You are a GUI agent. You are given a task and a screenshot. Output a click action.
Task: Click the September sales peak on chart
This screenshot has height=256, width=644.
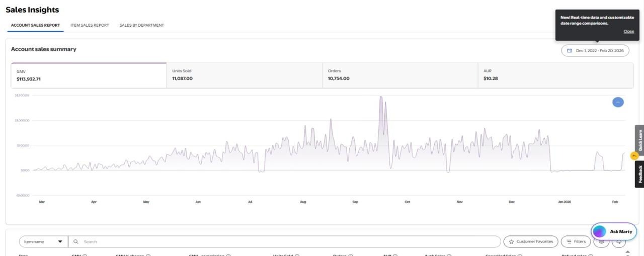click(x=381, y=97)
